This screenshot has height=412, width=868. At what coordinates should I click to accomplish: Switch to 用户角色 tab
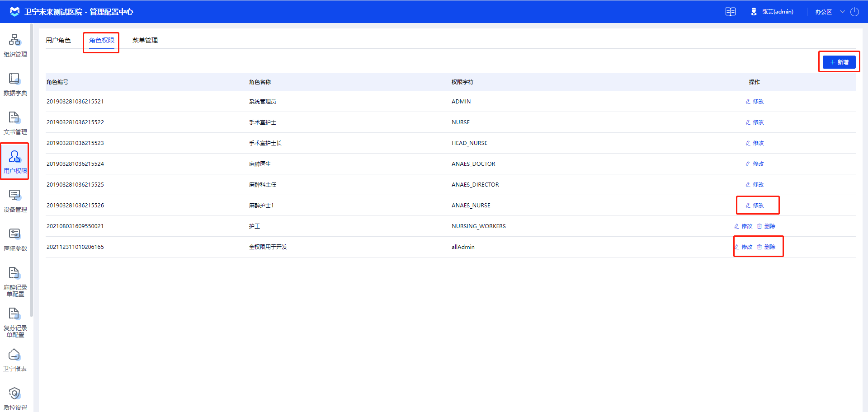(x=58, y=40)
